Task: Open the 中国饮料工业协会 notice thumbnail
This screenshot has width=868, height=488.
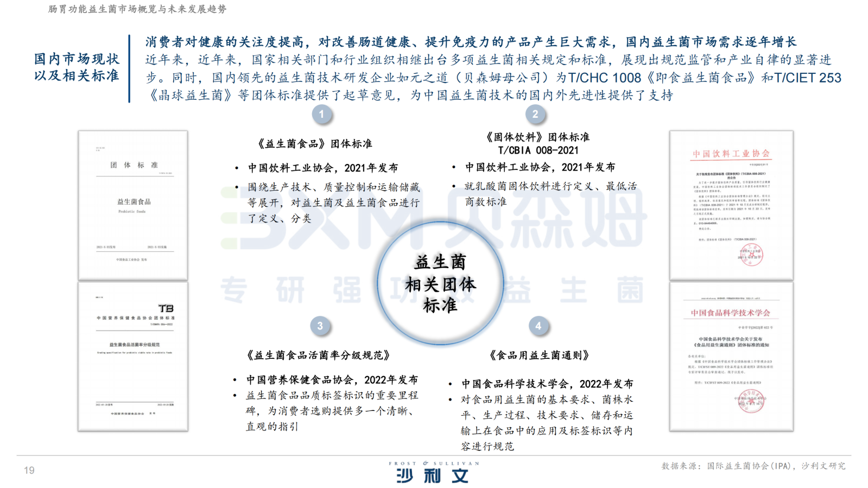Action: (x=731, y=205)
